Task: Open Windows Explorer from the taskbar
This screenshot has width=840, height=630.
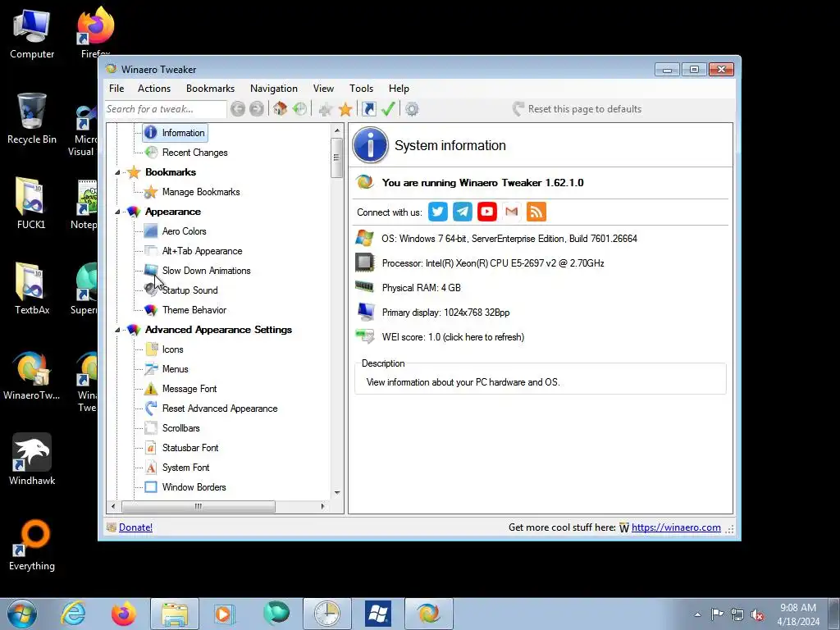Action: [175, 614]
